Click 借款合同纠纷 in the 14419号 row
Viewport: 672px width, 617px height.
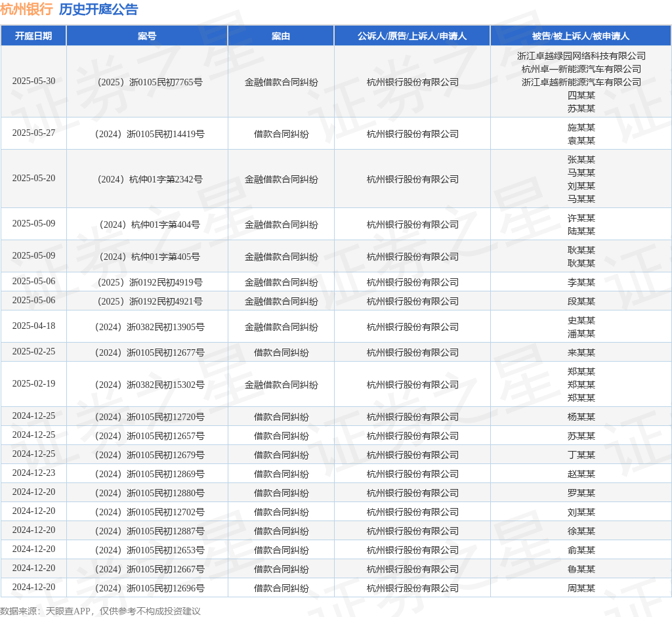(281, 134)
